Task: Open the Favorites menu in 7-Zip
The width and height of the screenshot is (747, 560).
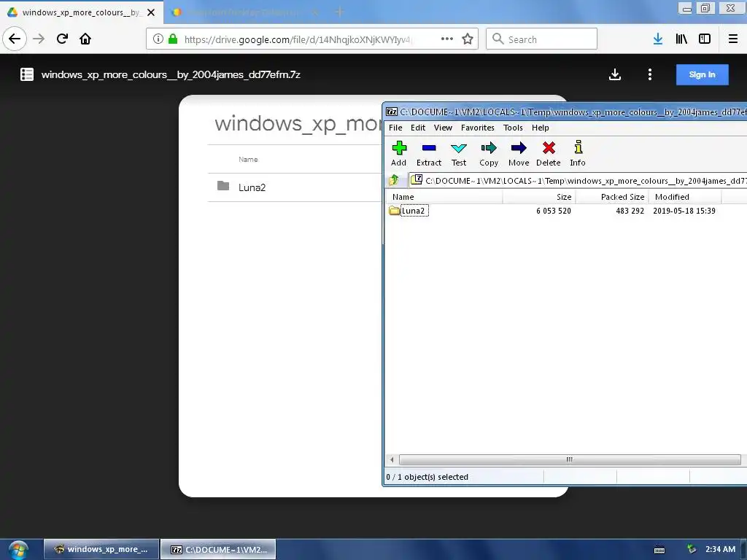Action: 477,128
